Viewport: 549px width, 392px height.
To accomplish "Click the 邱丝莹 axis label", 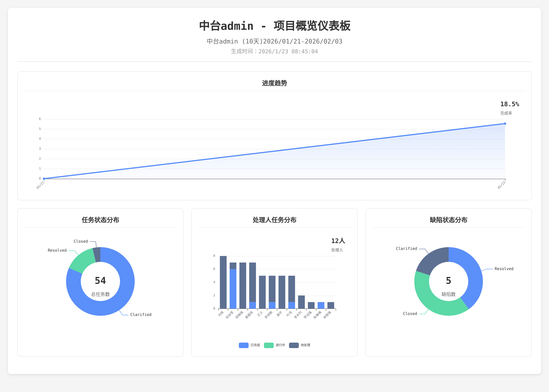I will 229,315.
